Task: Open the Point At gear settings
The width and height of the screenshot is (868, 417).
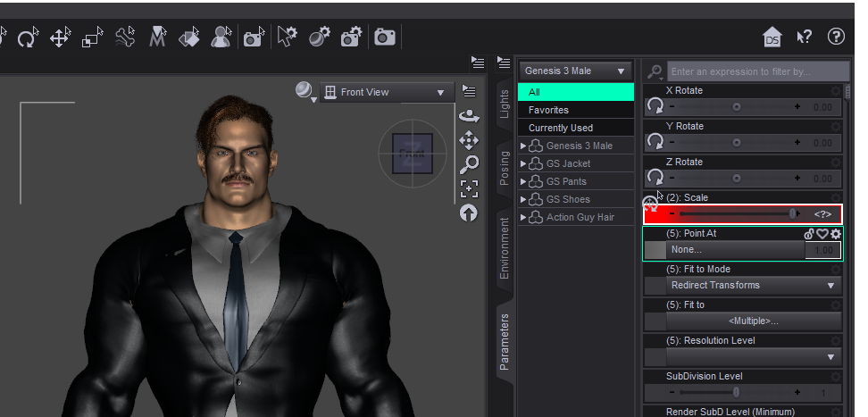Action: (x=836, y=234)
